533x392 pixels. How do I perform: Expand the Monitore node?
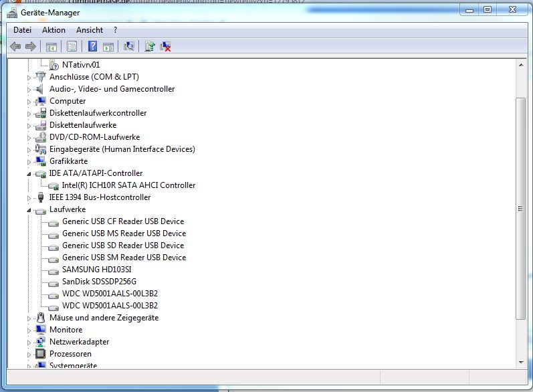click(29, 330)
